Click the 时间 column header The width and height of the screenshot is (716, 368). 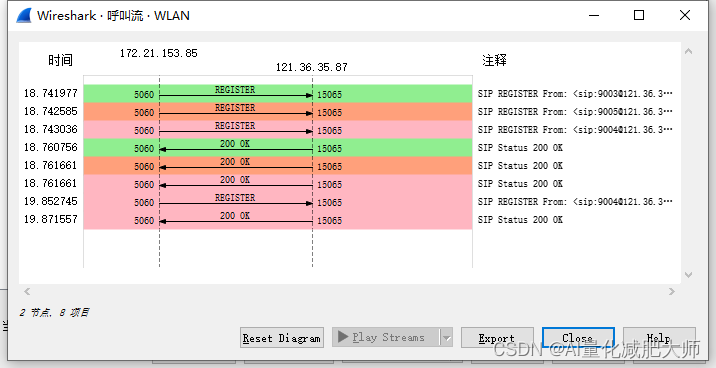[x=61, y=60]
